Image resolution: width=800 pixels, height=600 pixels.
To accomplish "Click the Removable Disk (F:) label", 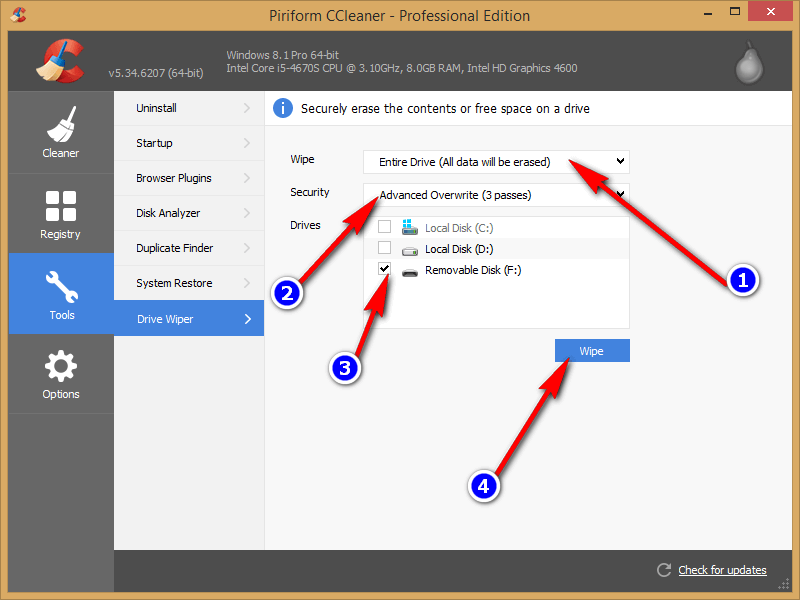I will tap(473, 270).
